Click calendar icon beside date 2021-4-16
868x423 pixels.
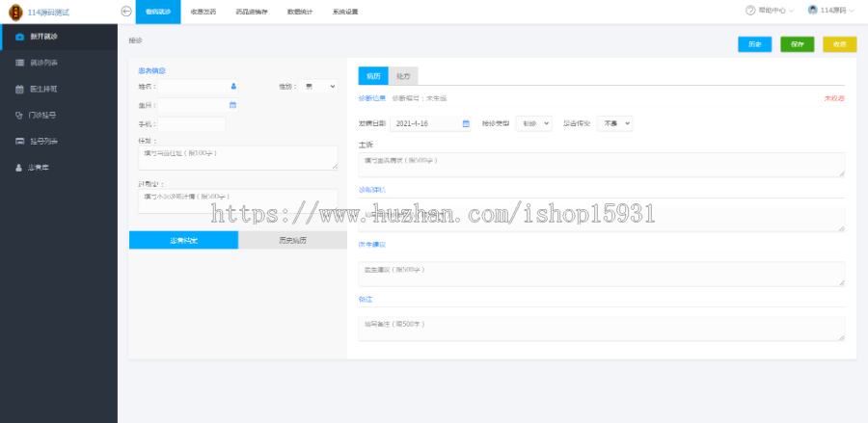click(x=466, y=123)
